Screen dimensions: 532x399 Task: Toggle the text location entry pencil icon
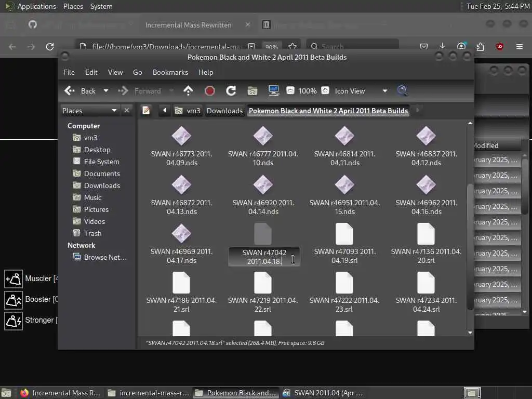click(x=146, y=110)
